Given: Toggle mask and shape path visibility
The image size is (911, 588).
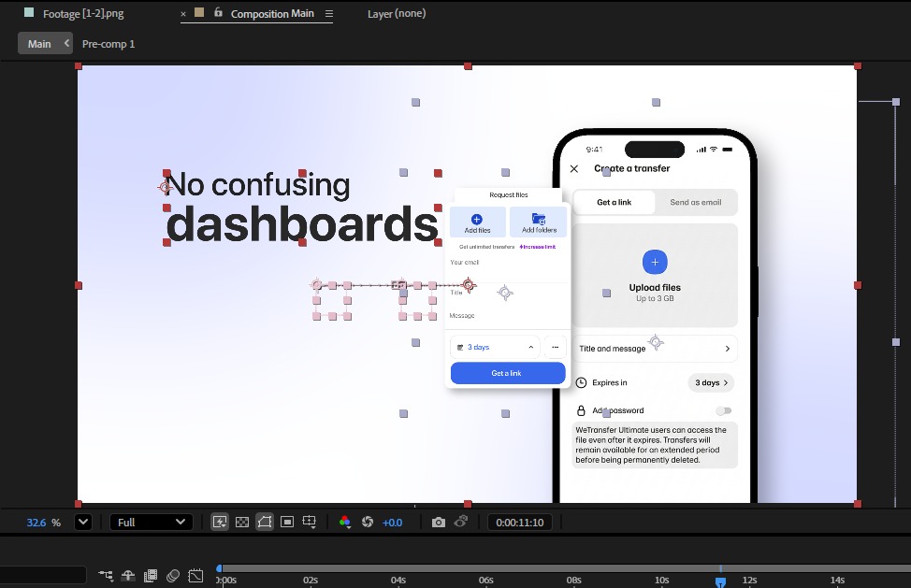Looking at the screenshot, I should (x=265, y=522).
